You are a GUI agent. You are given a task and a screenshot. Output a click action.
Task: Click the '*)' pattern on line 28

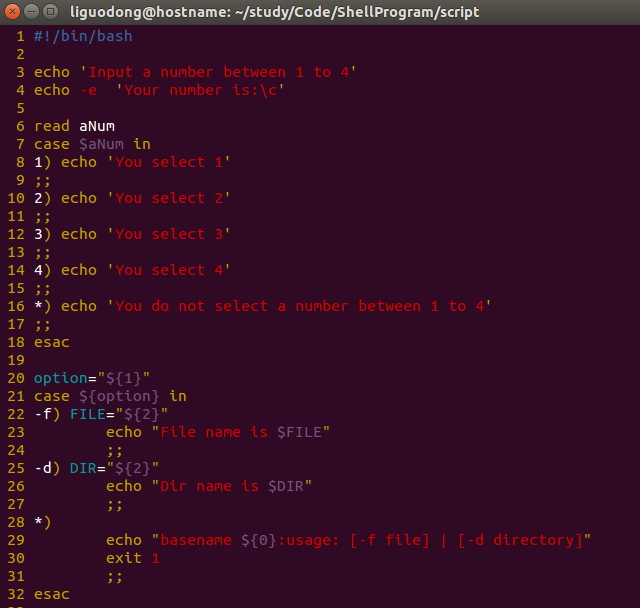pyautogui.click(x=42, y=522)
